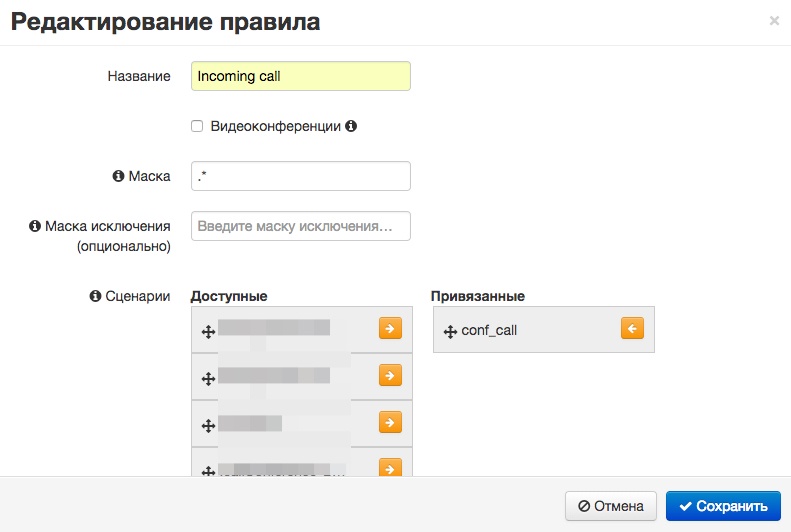
Task: Unbind conf_call with the orange left arrow
Action: coord(631,328)
